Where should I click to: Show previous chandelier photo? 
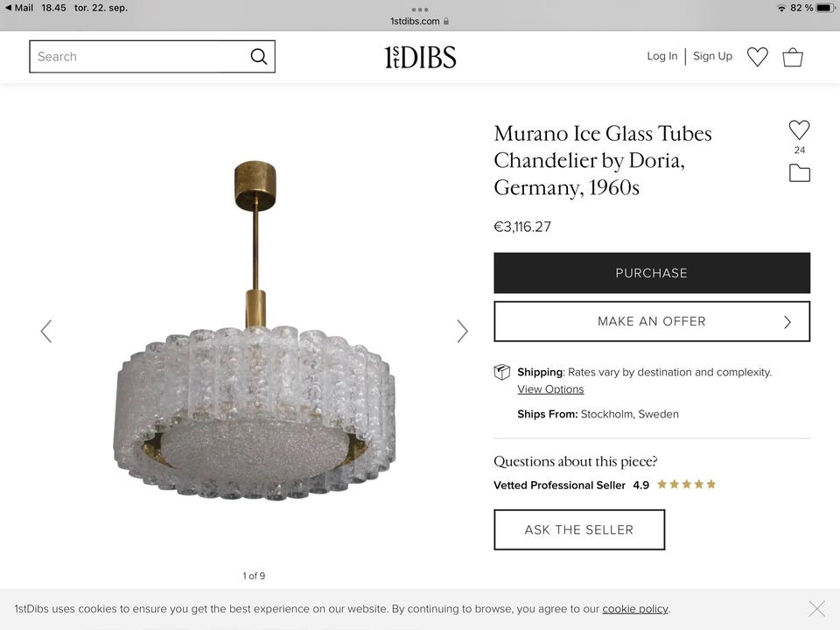pos(46,331)
